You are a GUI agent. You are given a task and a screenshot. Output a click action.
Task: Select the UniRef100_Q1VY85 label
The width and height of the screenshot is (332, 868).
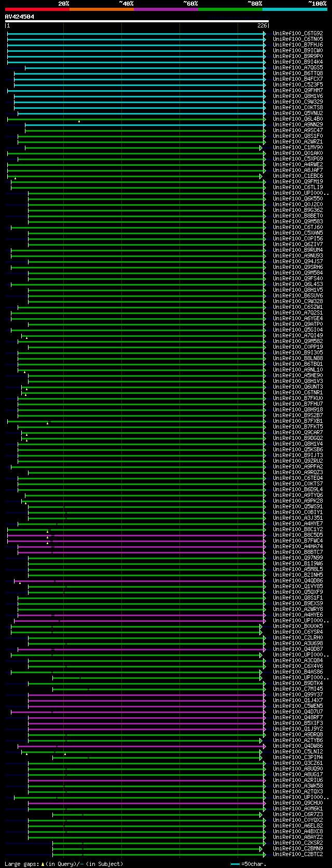(298, 587)
